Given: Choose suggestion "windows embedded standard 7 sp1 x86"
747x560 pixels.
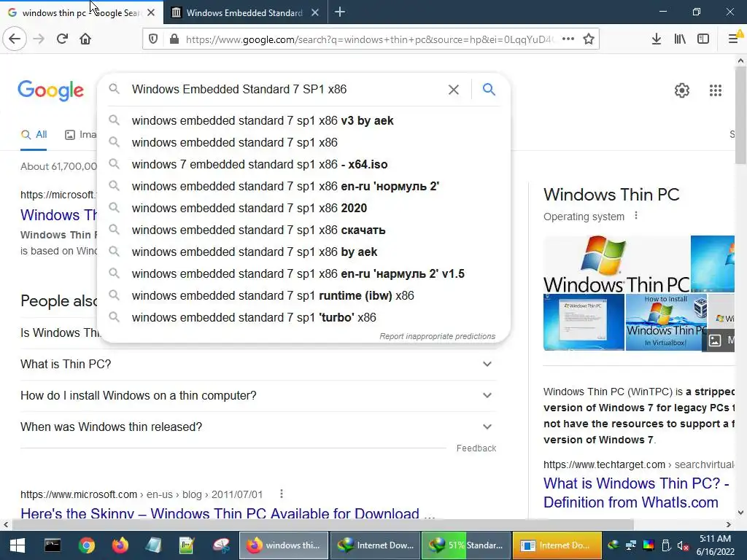Looking at the screenshot, I should click(x=303, y=142).
